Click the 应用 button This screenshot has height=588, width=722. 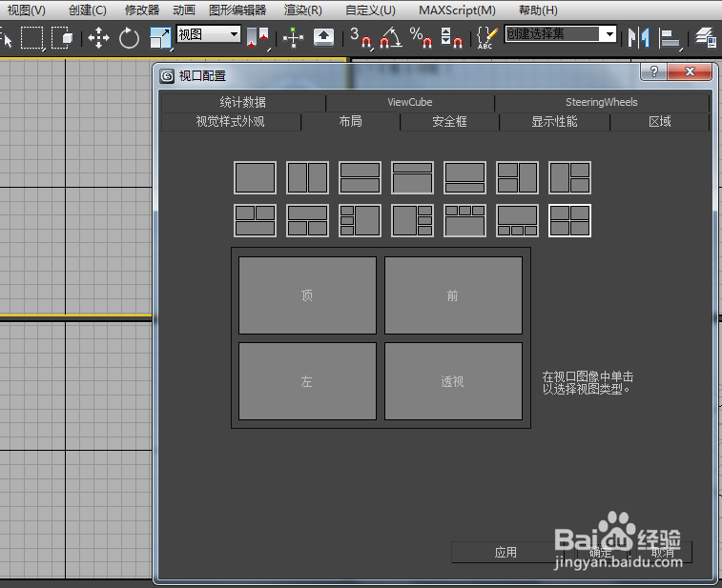point(505,552)
